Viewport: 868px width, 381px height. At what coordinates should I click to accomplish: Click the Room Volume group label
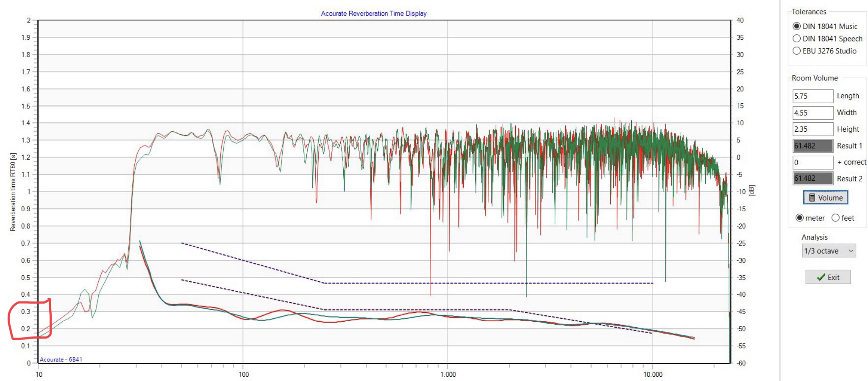point(815,78)
